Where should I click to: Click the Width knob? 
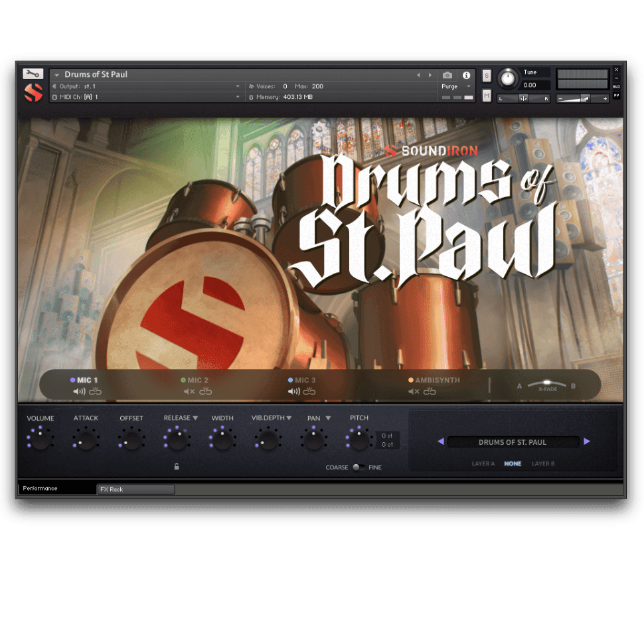[222, 440]
